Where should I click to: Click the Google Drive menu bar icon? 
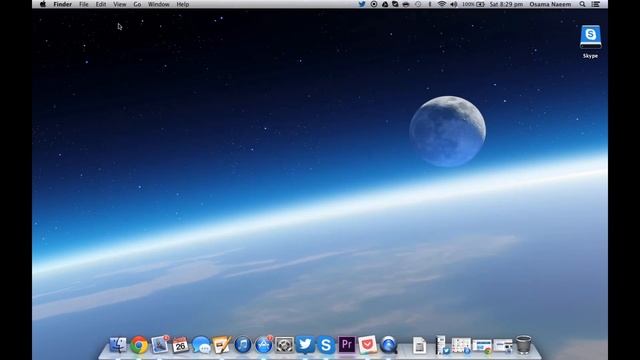coord(384,4)
